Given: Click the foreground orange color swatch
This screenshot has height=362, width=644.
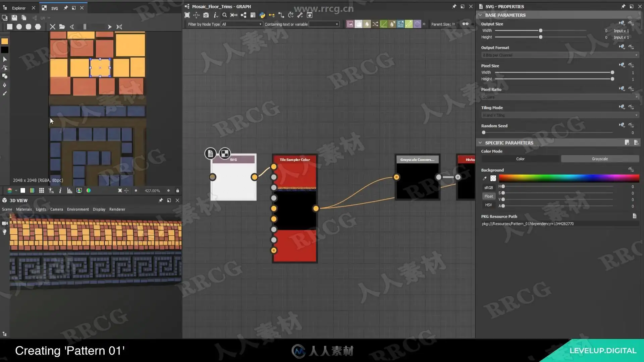Looking at the screenshot, I should click(x=5, y=41).
